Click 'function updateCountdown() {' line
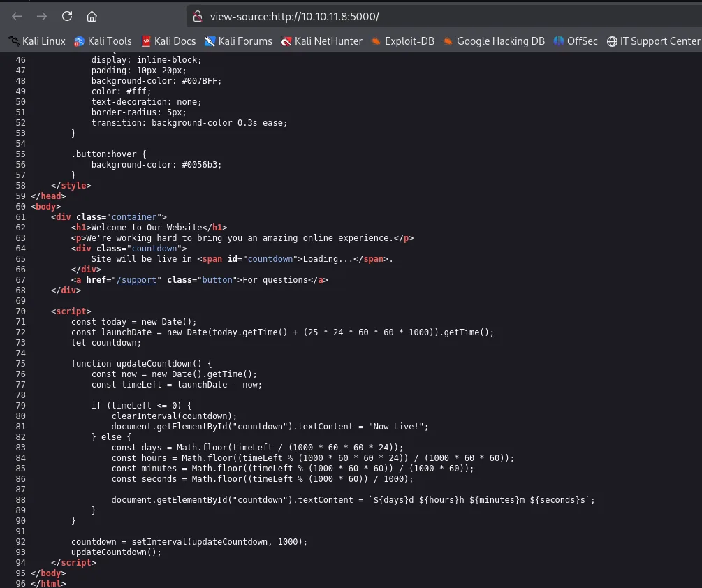Image resolution: width=702 pixels, height=588 pixels. (142, 363)
